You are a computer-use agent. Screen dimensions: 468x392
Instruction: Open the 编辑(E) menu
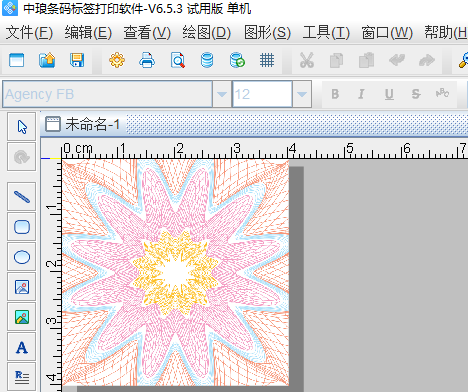[x=88, y=33]
